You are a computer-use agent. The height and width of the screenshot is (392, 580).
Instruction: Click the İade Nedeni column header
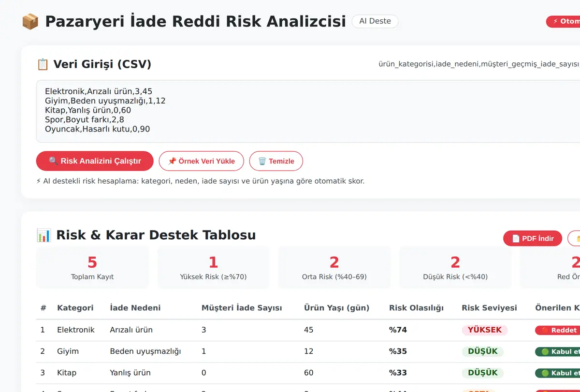click(135, 308)
